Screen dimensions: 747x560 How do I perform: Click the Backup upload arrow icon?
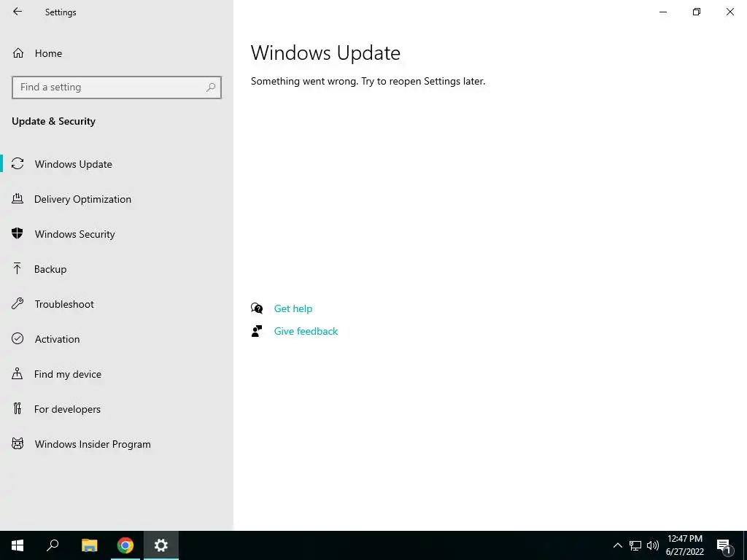pos(18,268)
